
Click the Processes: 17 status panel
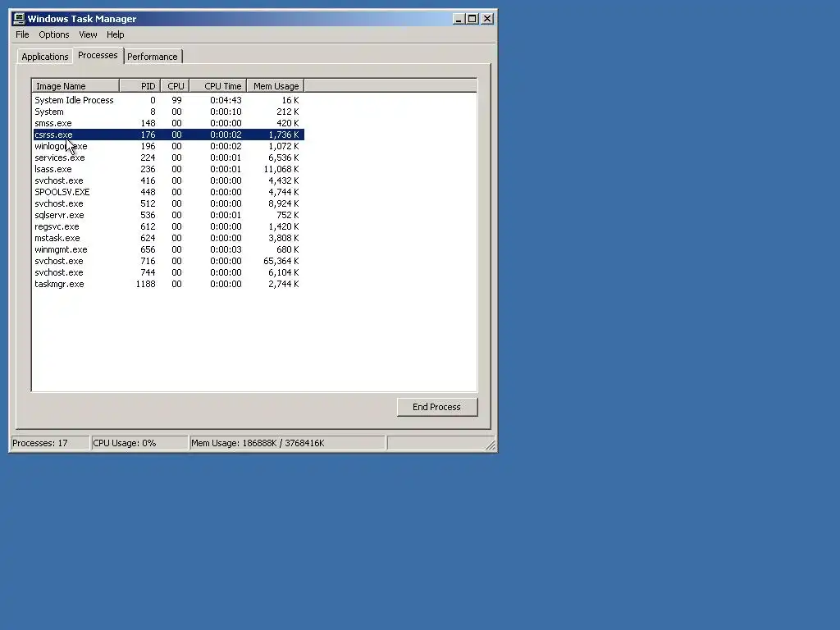[x=50, y=443]
